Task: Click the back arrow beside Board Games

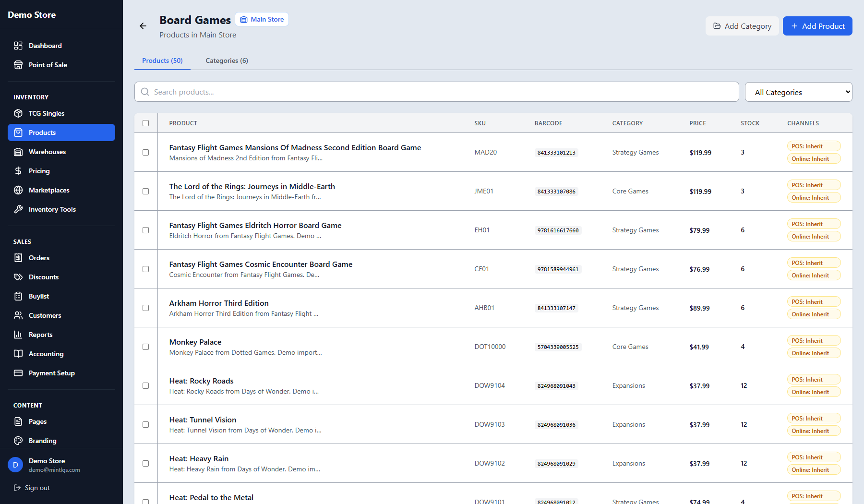Action: pyautogui.click(x=143, y=26)
